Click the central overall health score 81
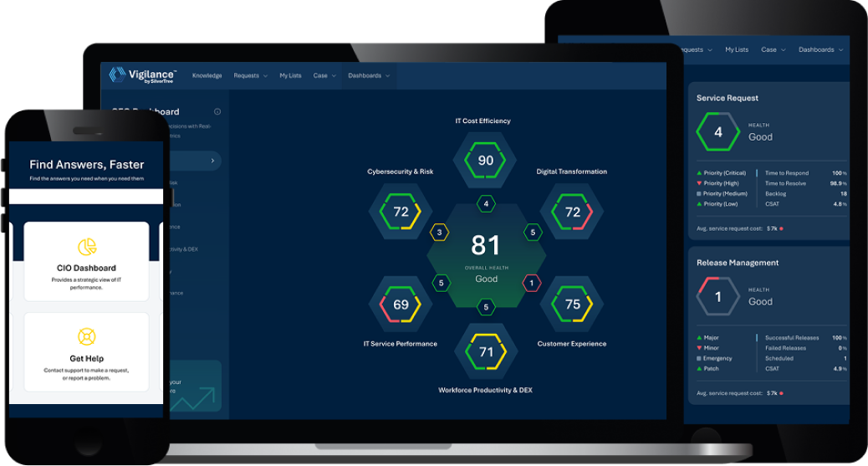Image resolution: width=868 pixels, height=466 pixels. [486, 245]
